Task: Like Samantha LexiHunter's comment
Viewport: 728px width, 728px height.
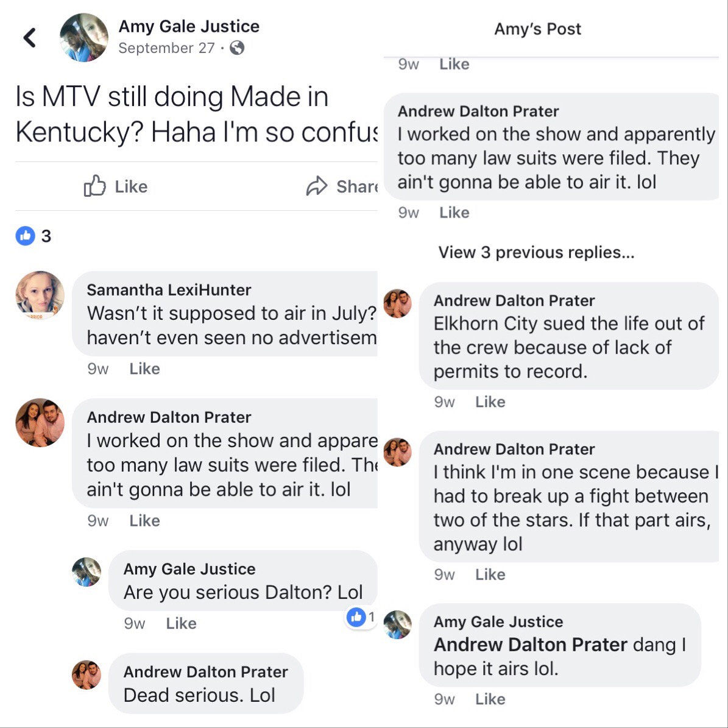Action: (144, 369)
